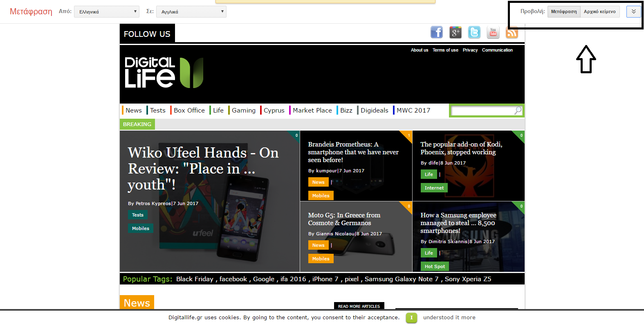This screenshot has height=325, width=644.
Task: Click the Terms of use link
Action: coord(445,50)
